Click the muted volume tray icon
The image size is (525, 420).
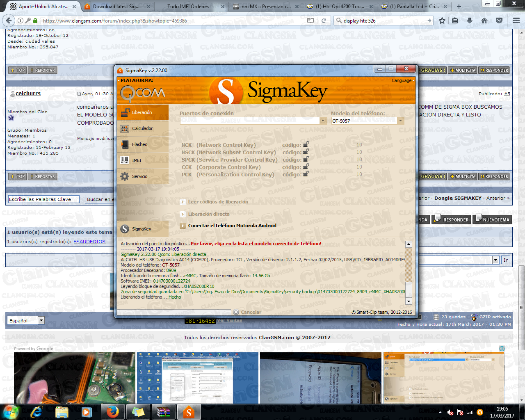coord(450,412)
